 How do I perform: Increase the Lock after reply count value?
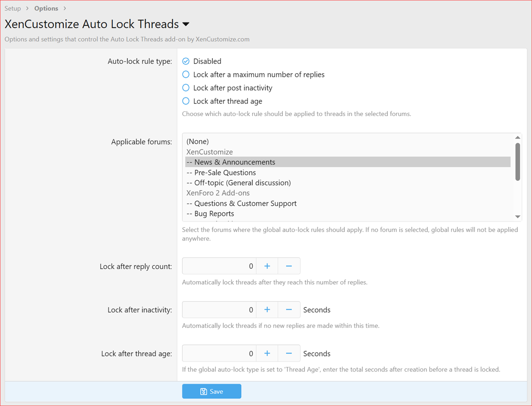click(267, 266)
